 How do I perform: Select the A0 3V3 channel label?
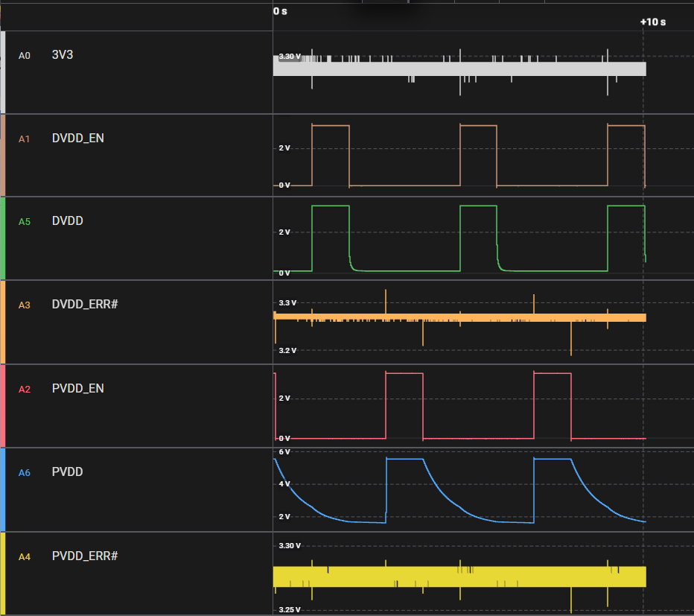pos(63,55)
